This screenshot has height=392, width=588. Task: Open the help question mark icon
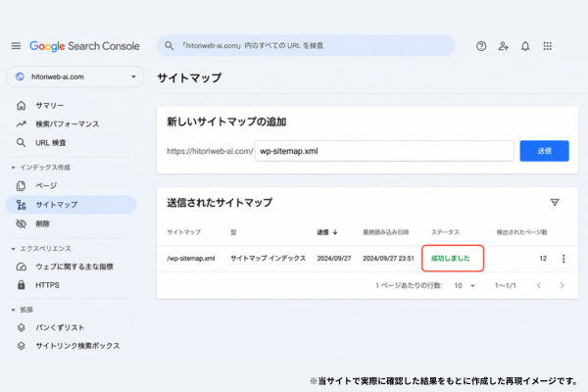click(x=481, y=46)
